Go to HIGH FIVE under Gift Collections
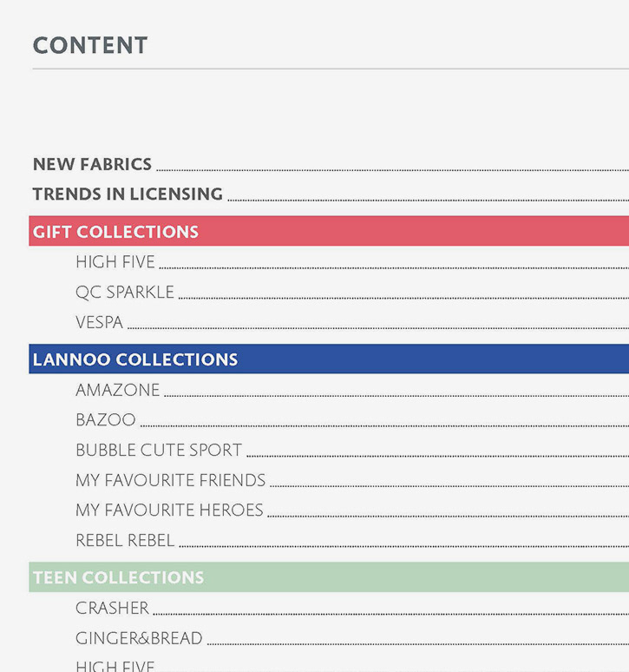The width and height of the screenshot is (629, 672). 115,262
